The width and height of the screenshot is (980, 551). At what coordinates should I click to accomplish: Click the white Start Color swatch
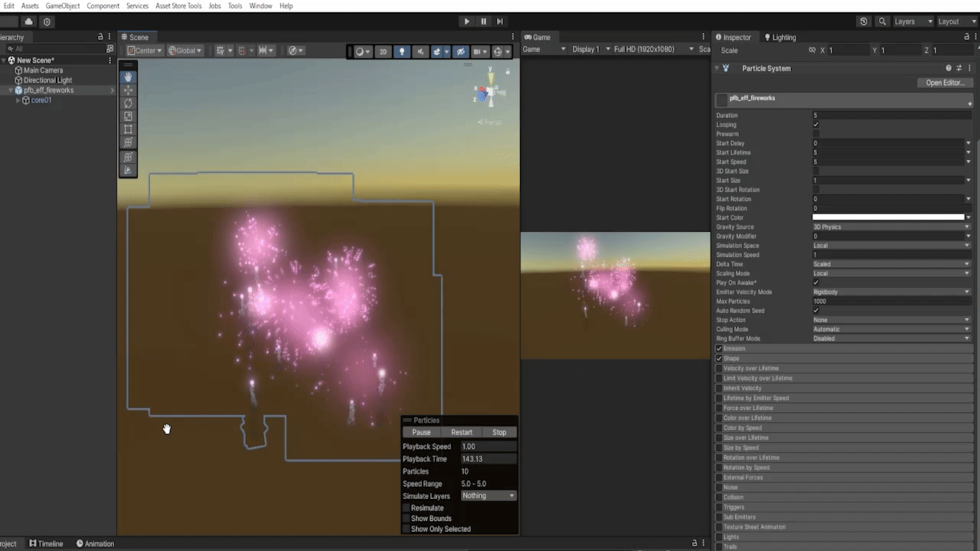[x=888, y=217]
